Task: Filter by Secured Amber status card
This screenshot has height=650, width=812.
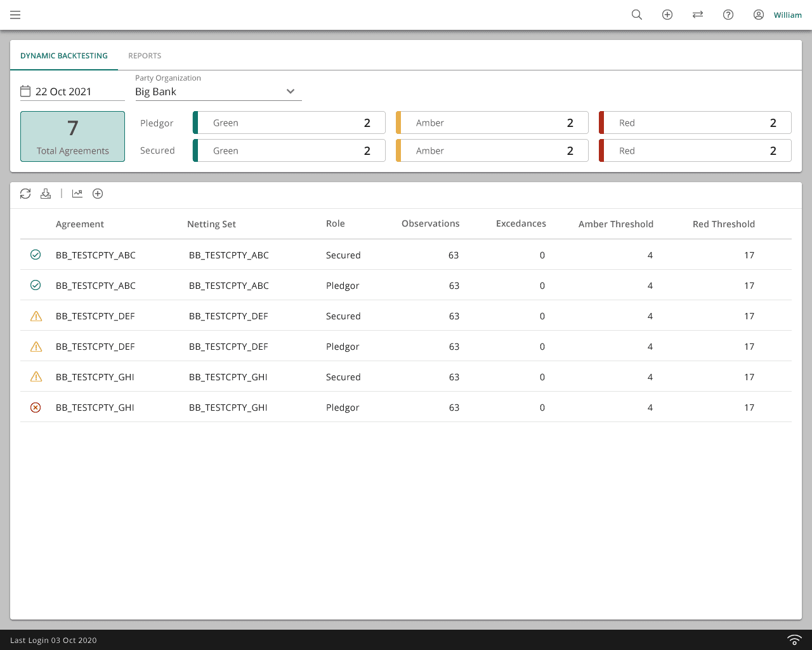Action: pyautogui.click(x=492, y=150)
